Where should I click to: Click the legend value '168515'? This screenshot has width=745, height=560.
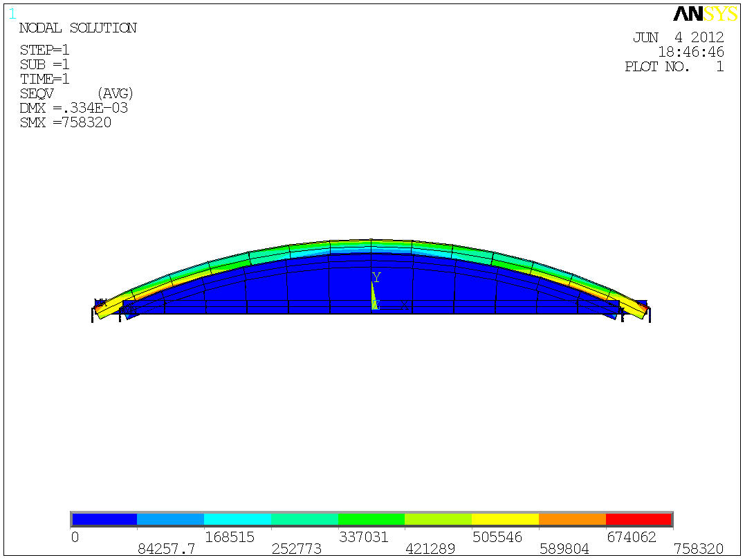tap(230, 537)
